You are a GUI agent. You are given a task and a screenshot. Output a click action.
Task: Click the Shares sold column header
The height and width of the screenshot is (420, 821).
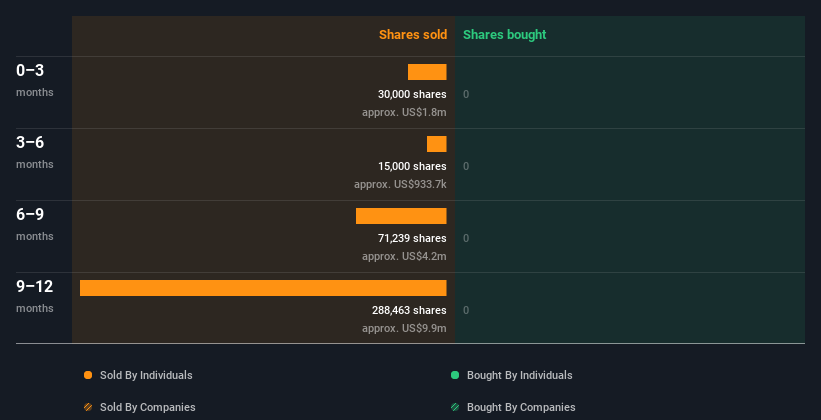coord(413,35)
